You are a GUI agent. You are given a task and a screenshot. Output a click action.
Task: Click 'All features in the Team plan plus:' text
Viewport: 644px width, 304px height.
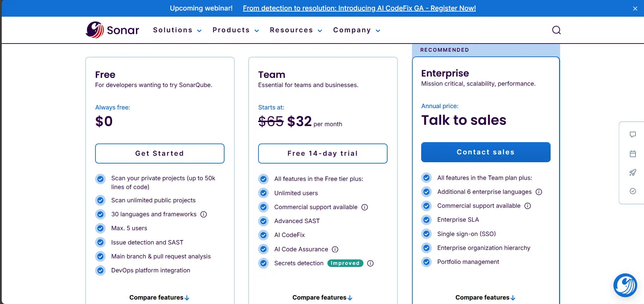pos(485,178)
